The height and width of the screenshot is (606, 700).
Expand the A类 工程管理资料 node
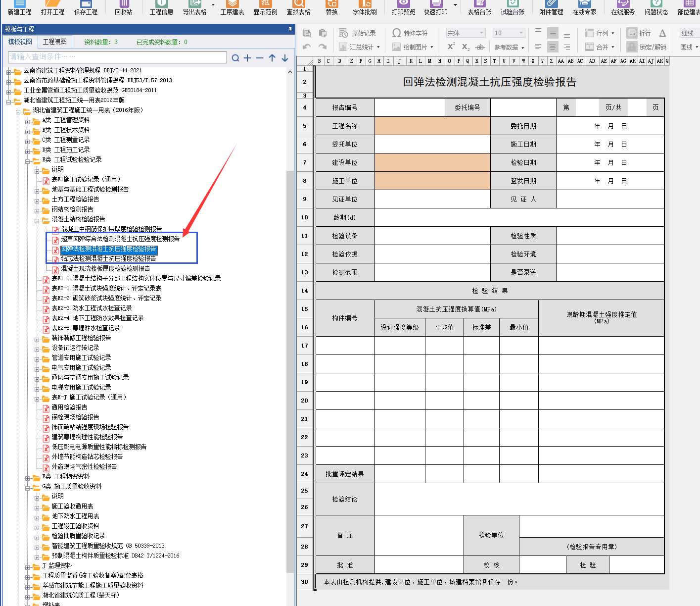(28, 122)
